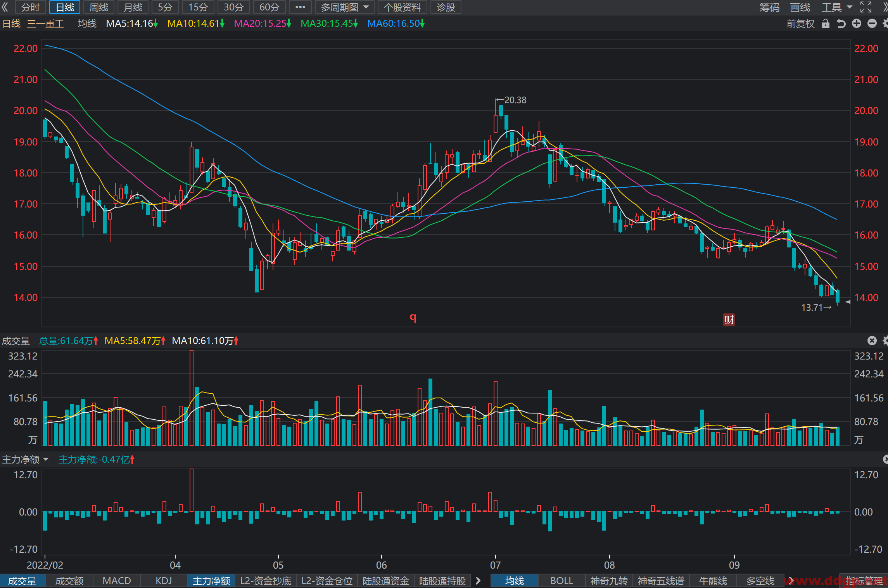This screenshot has width=888, height=588.
Task: Open the 均线 indicator label selector
Action: click(x=87, y=24)
